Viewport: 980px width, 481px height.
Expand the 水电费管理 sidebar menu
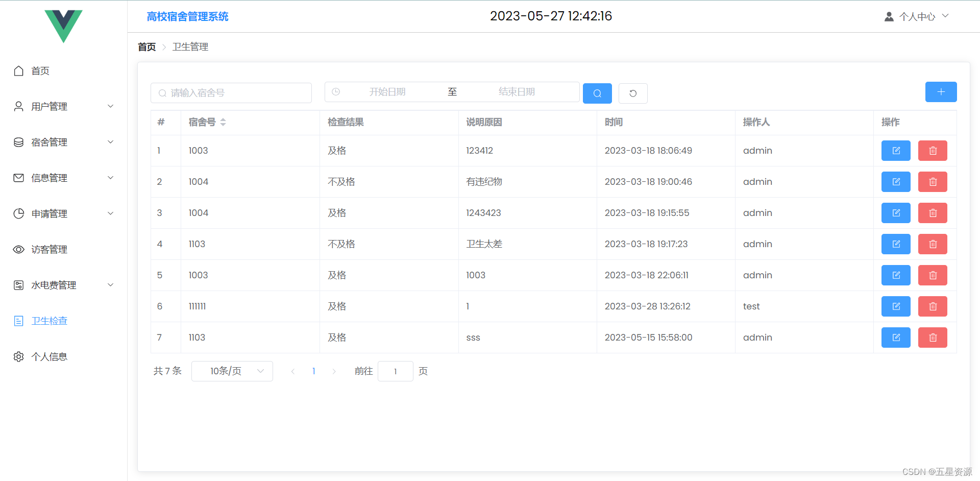[63, 285]
